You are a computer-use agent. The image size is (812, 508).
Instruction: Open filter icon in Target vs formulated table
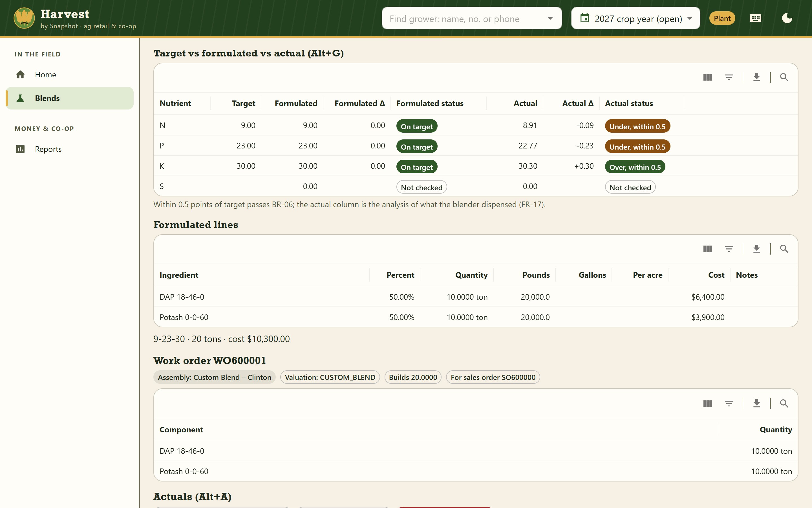[729, 78]
